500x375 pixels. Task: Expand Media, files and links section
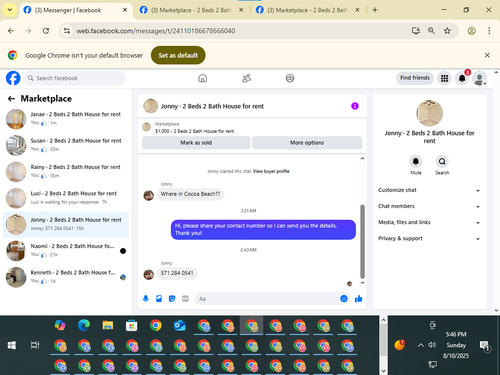coord(429,222)
